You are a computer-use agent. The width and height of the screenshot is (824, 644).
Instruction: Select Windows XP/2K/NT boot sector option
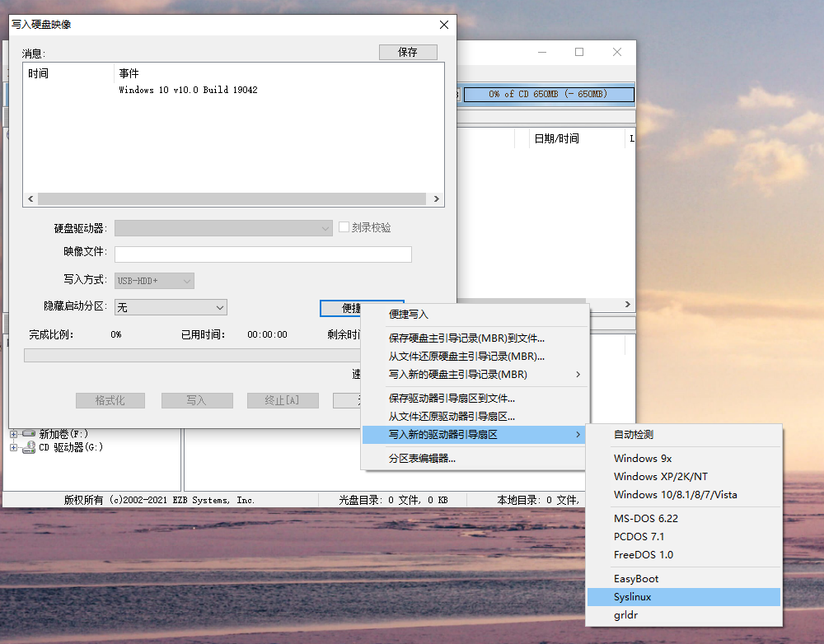point(684,477)
